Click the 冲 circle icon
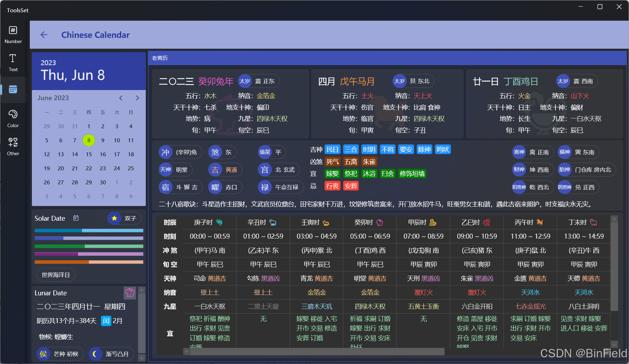629x364 pixels. pyautogui.click(x=165, y=152)
